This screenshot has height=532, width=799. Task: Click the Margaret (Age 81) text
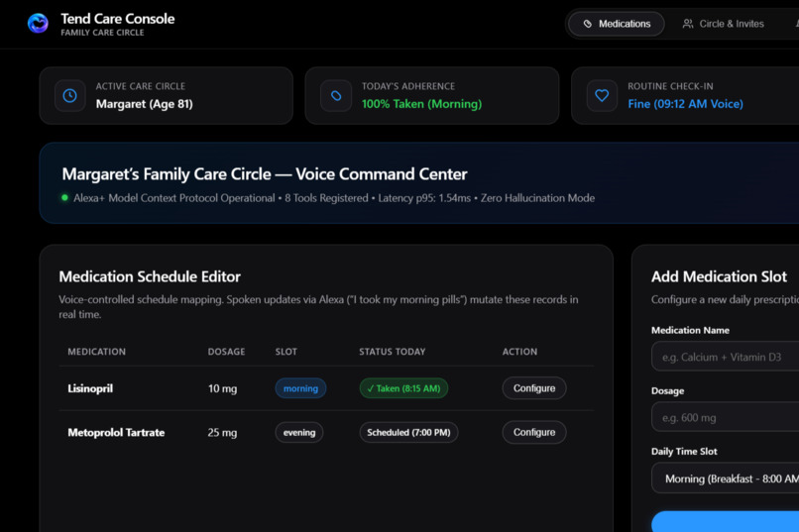pyautogui.click(x=144, y=104)
